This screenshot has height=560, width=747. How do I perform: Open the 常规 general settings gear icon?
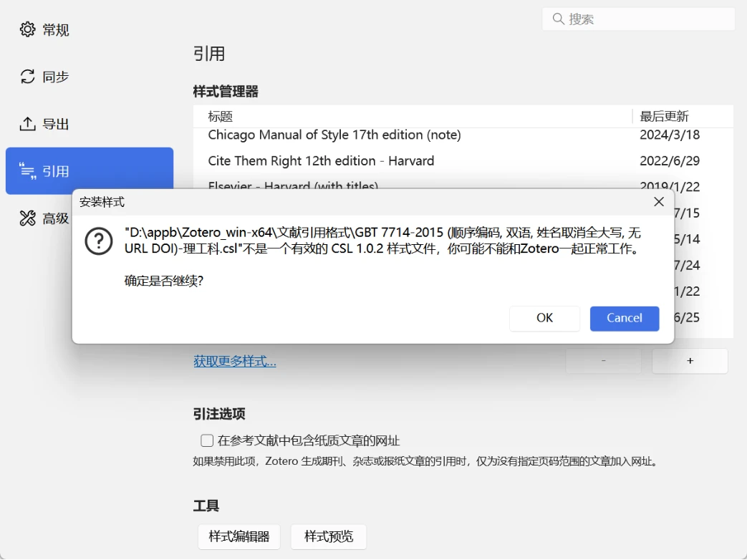tap(27, 29)
